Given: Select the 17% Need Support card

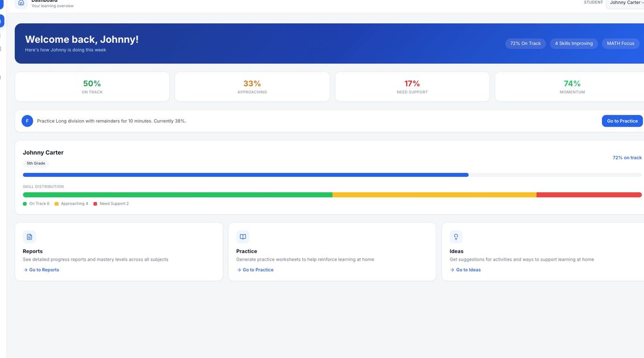Looking at the screenshot, I should tap(412, 87).
